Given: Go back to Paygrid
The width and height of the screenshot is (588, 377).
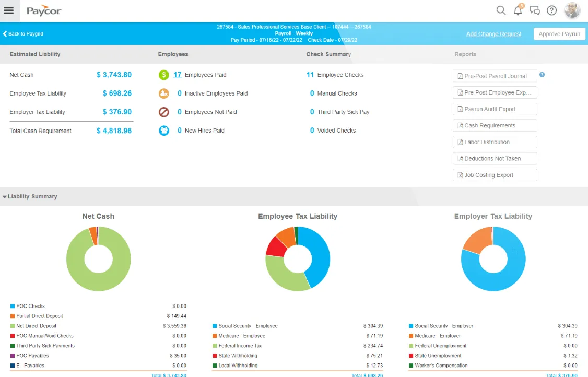Looking at the screenshot, I should [x=23, y=34].
